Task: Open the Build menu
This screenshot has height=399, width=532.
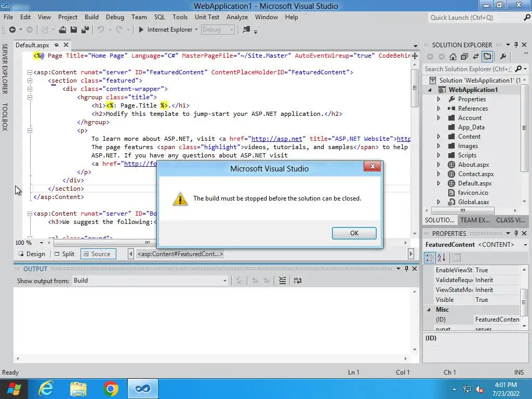Action: click(91, 17)
